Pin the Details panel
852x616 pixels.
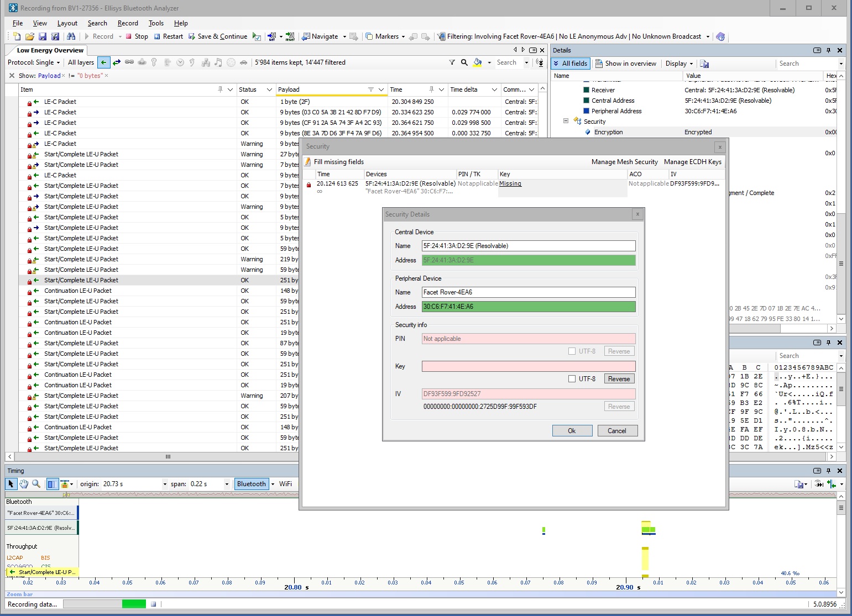(x=828, y=50)
